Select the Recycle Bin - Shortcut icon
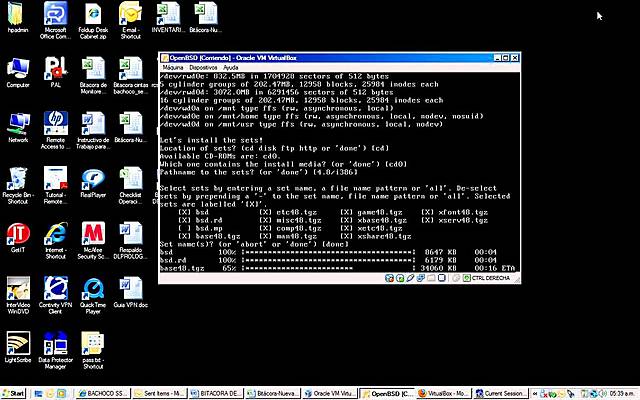This screenshot has height=400, width=640. click(x=18, y=185)
